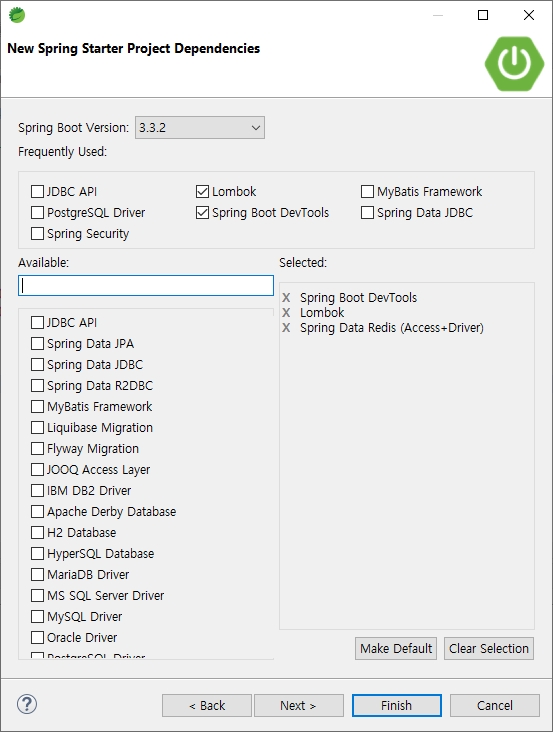This screenshot has width=553, height=732.
Task: Check Spring Data JDBC in Frequently Used
Action: point(368,212)
